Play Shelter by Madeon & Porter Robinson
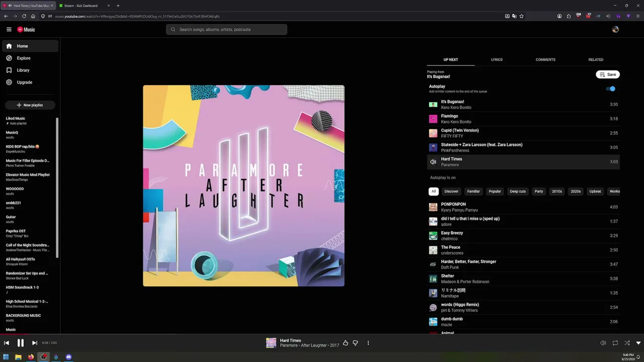This screenshot has width=644, height=362. pos(523,279)
